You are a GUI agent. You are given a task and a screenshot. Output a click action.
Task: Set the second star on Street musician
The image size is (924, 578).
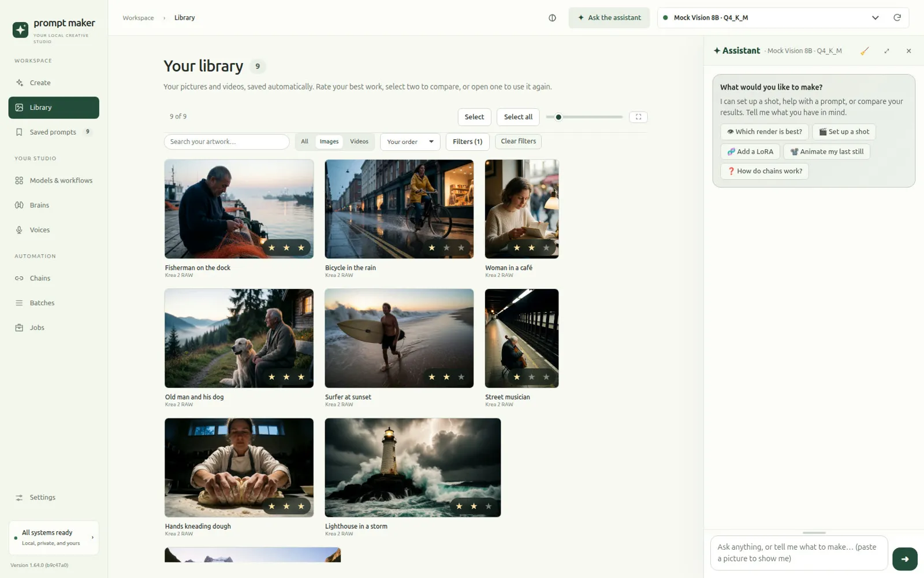click(x=531, y=377)
